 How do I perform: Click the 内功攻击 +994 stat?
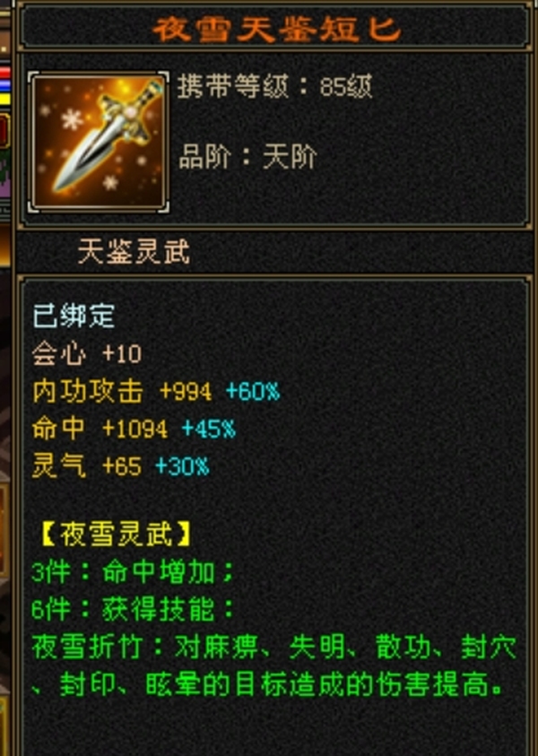click(x=122, y=391)
